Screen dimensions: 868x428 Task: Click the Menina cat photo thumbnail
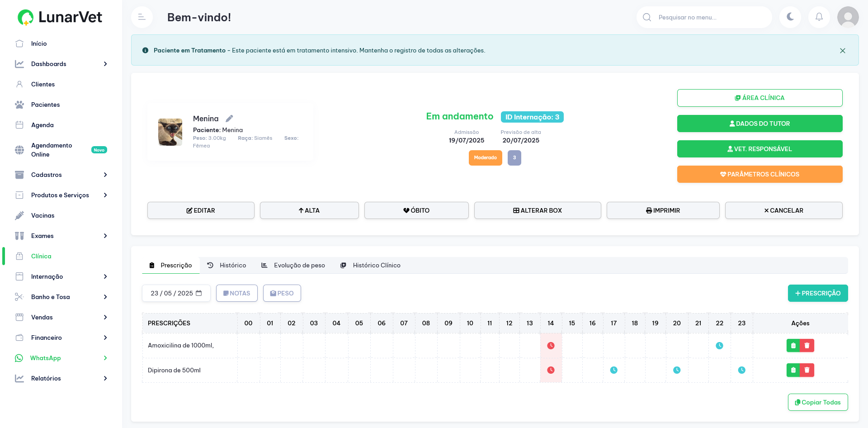coord(170,132)
